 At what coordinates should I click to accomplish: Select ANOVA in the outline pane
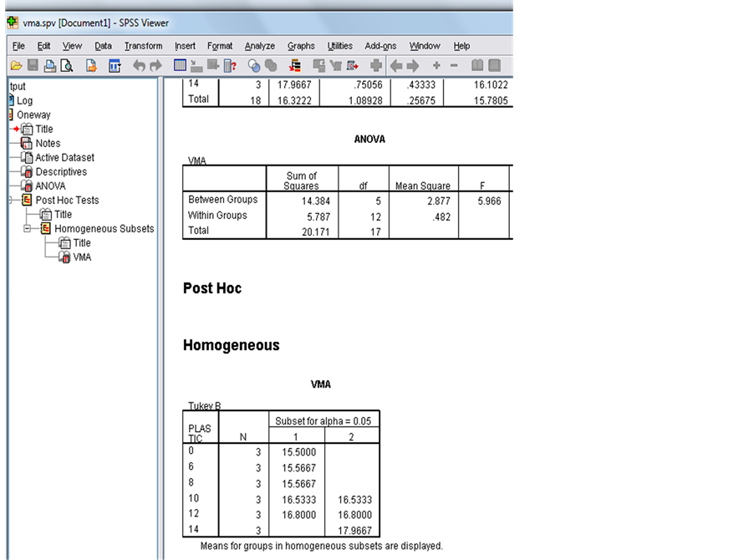(x=50, y=186)
